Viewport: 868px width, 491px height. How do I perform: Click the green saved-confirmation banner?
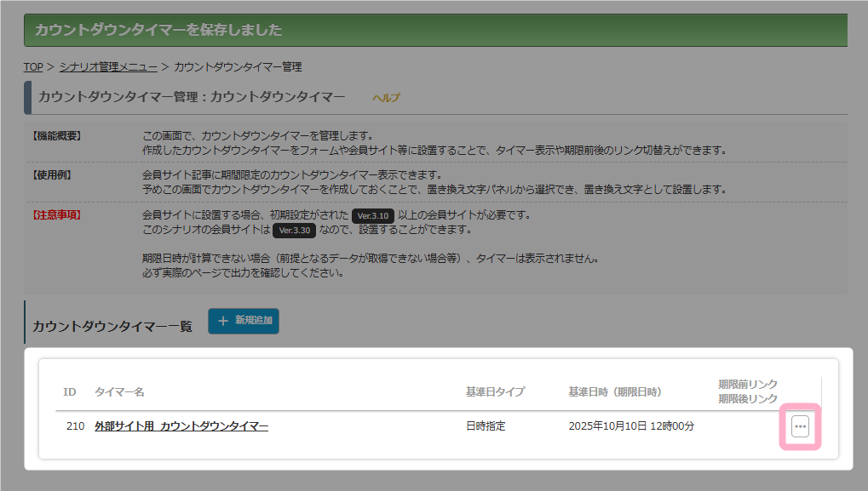pyautogui.click(x=434, y=30)
